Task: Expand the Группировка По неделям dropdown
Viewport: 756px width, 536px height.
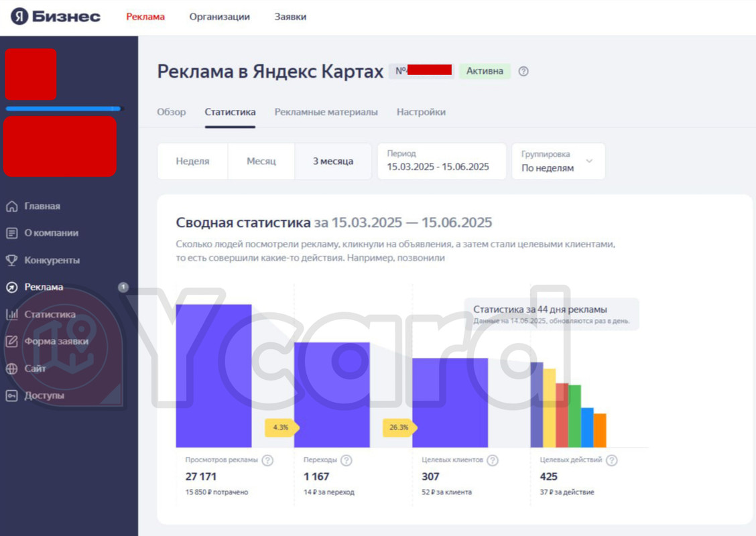Action: [x=558, y=161]
